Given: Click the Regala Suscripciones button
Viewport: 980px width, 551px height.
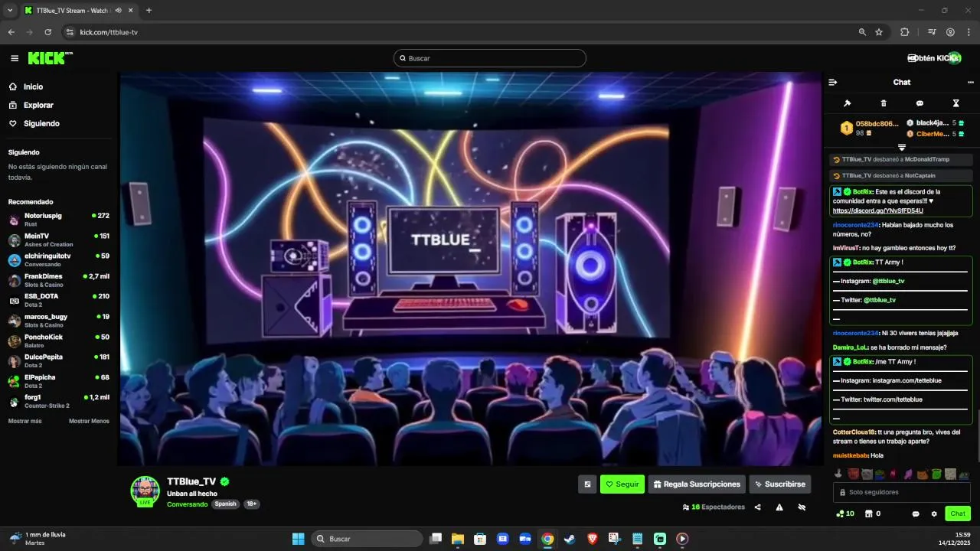Looking at the screenshot, I should (x=697, y=484).
